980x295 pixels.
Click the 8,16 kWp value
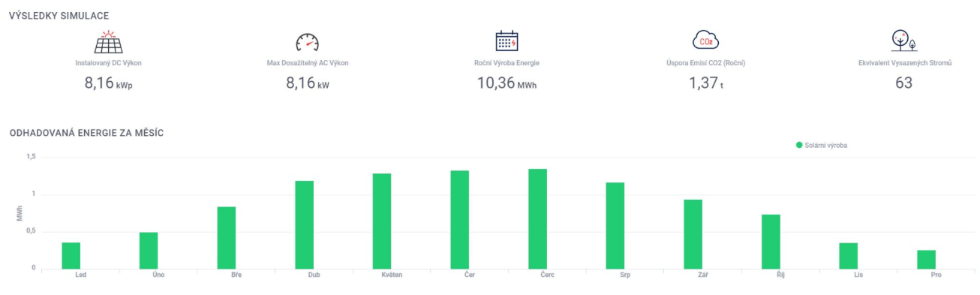tap(109, 84)
